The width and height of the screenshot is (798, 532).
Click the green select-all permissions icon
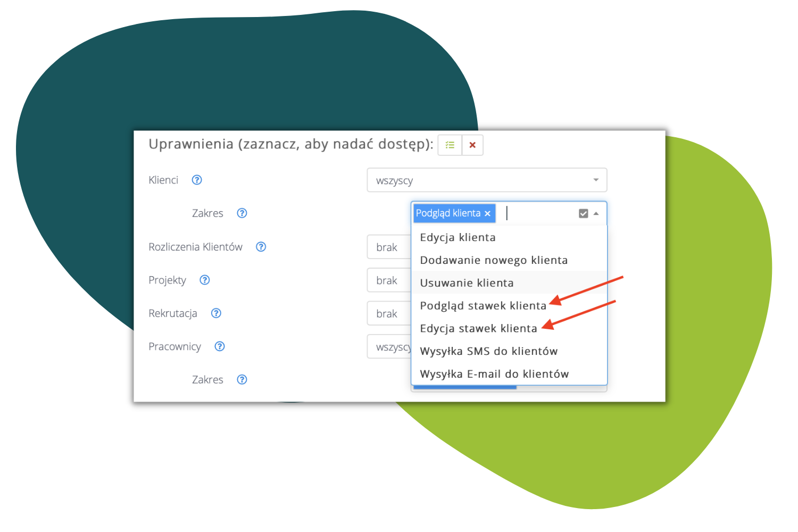click(x=450, y=145)
